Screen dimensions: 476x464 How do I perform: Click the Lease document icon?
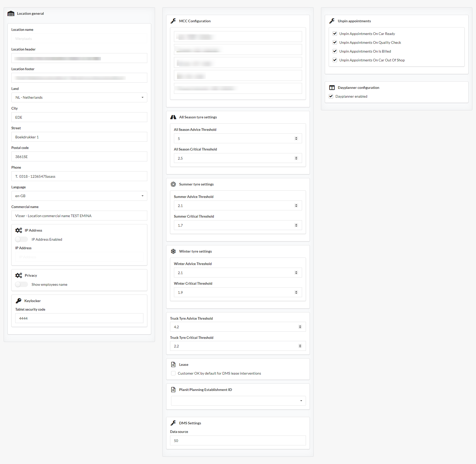[173, 365]
